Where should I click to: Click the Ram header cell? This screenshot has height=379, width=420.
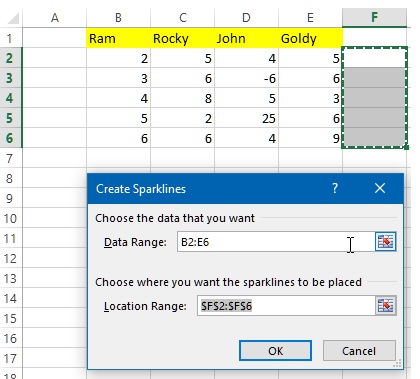pos(118,38)
